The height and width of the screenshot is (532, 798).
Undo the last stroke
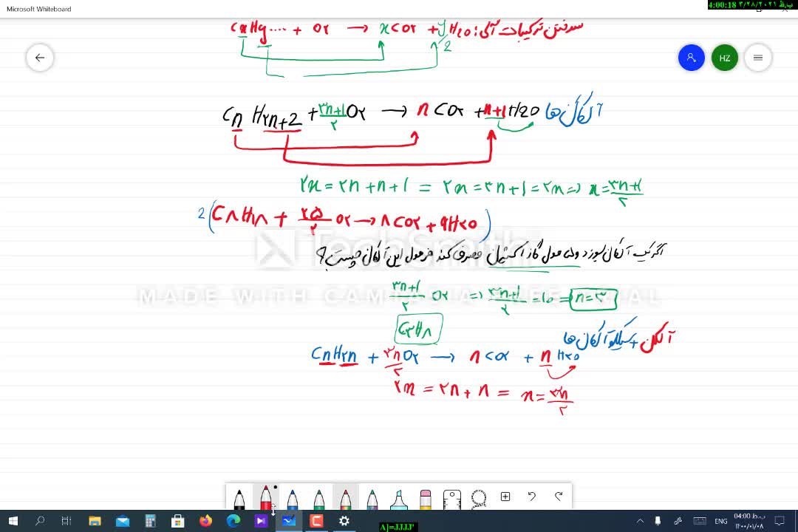(532, 497)
